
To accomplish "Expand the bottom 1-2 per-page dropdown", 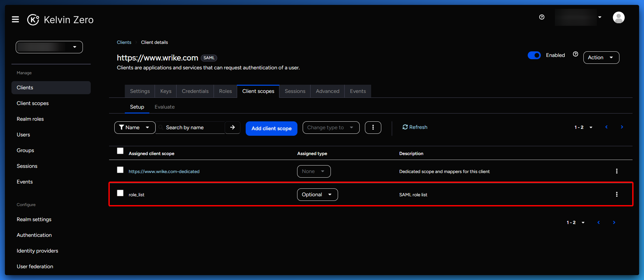I will [576, 222].
